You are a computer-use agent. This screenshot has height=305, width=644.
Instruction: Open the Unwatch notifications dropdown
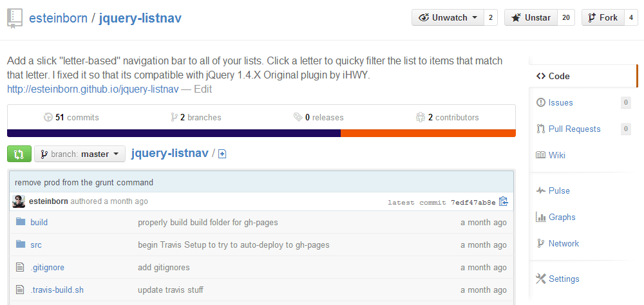pos(448,18)
